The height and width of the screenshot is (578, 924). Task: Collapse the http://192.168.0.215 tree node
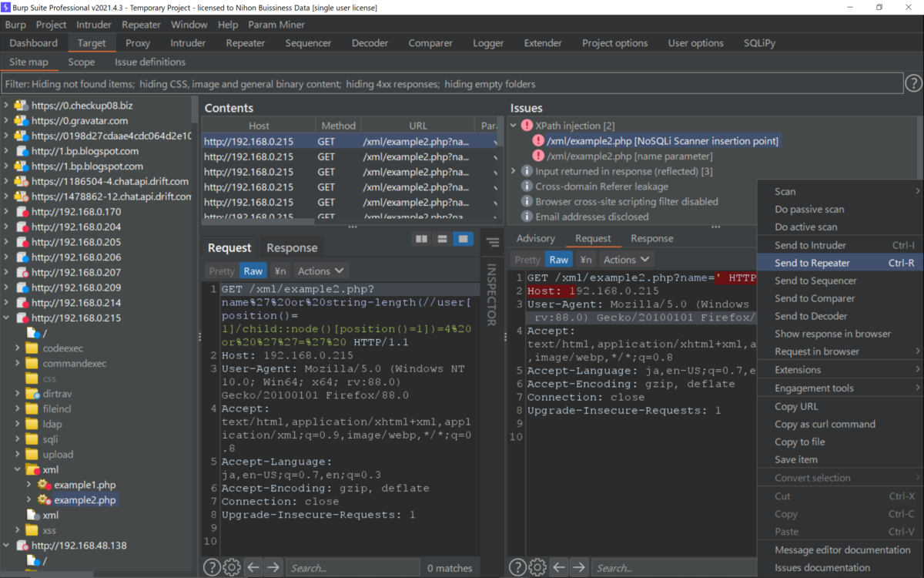point(7,318)
